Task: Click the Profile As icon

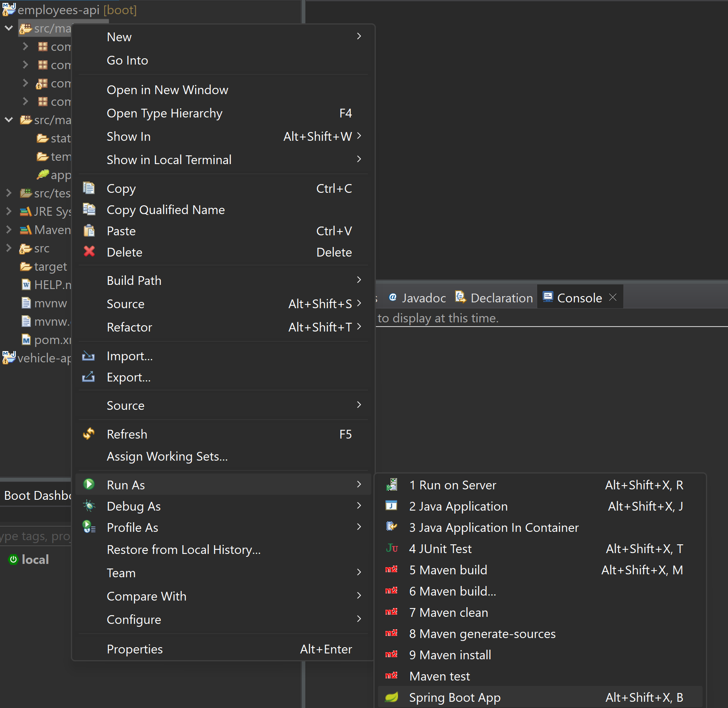Action: 89,527
